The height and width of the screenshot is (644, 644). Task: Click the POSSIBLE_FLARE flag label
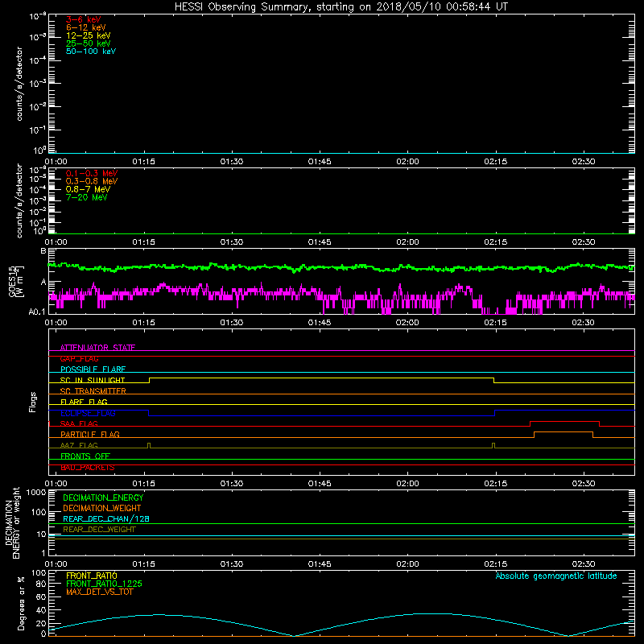(93, 369)
